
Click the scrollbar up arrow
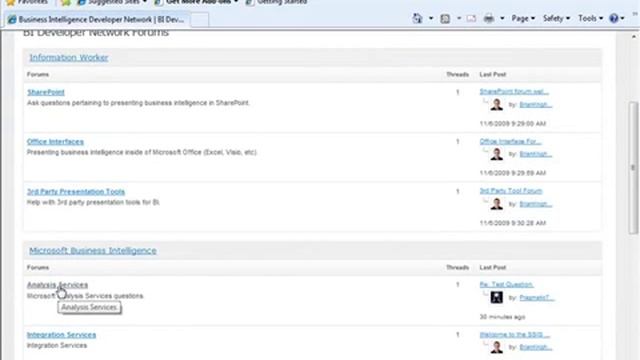coord(633,37)
